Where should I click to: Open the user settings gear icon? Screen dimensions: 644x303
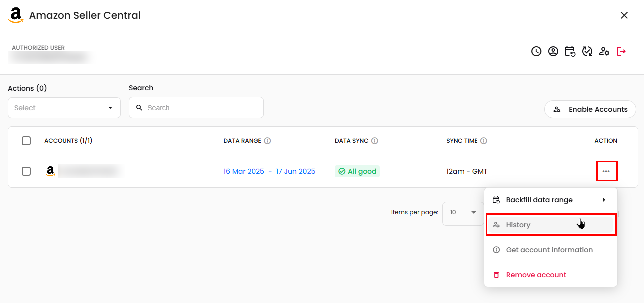604,51
